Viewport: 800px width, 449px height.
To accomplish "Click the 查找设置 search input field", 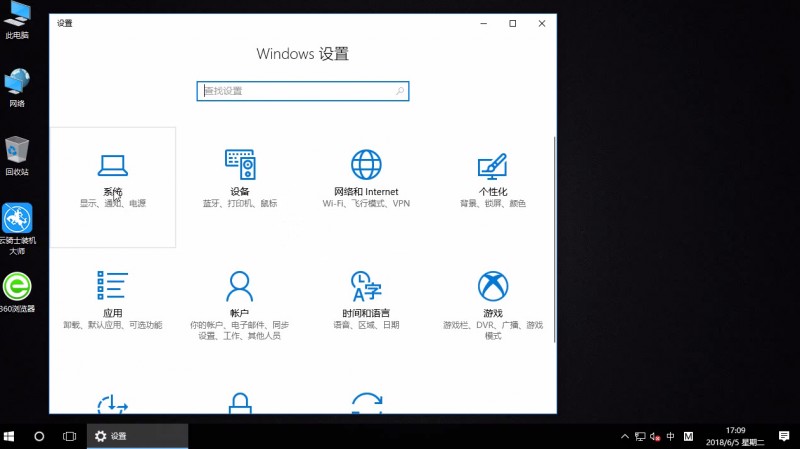I will click(303, 91).
